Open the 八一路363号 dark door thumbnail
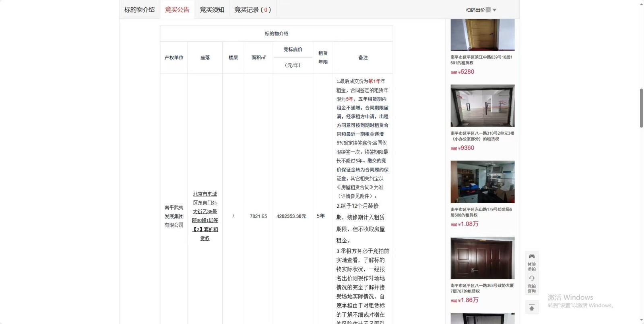Image resolution: width=644 pixels, height=324 pixels. tap(482, 258)
